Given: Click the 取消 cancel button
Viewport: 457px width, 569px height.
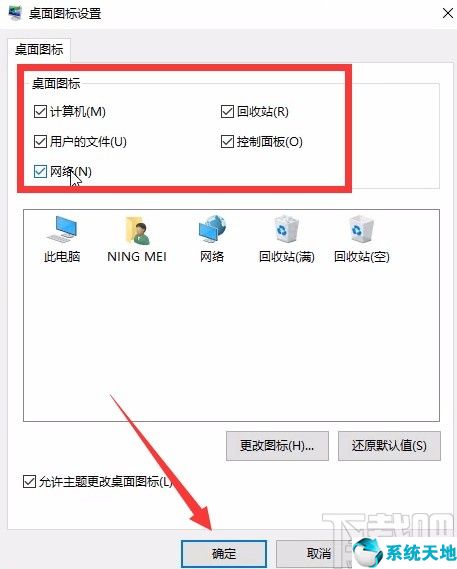Looking at the screenshot, I should [x=314, y=554].
